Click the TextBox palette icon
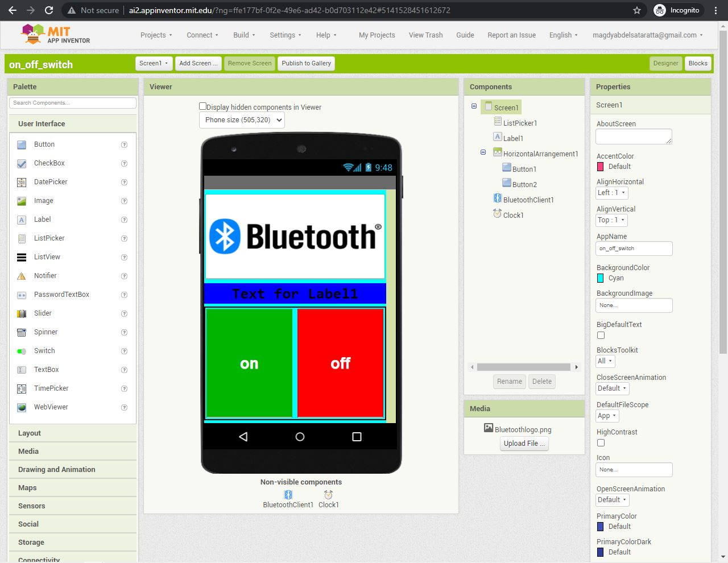Viewport: 728px width, 563px height. [x=22, y=370]
